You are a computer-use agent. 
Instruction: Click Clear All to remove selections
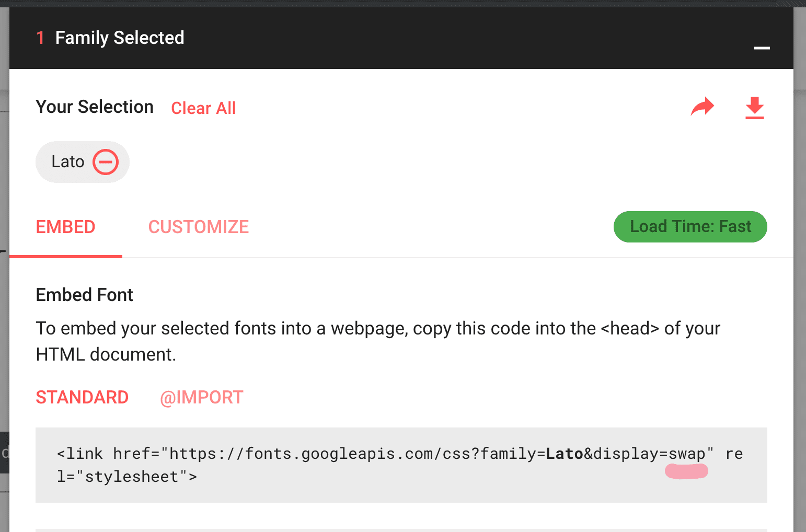click(203, 108)
